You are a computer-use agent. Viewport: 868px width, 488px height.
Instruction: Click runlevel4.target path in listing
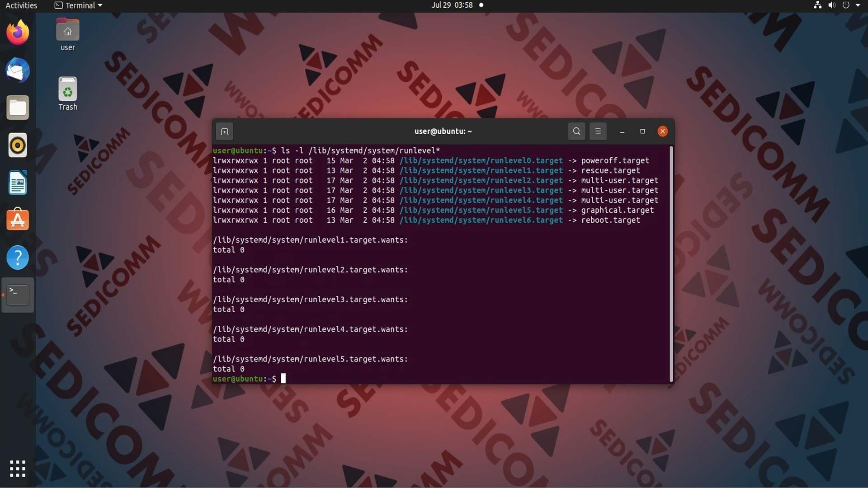click(x=481, y=200)
